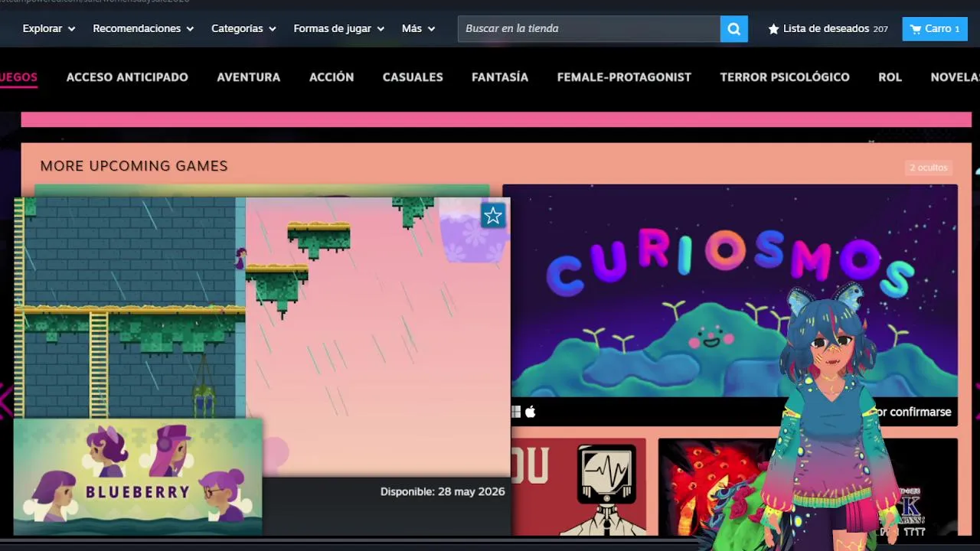
Task: Select the ROL tab
Action: pos(890,77)
